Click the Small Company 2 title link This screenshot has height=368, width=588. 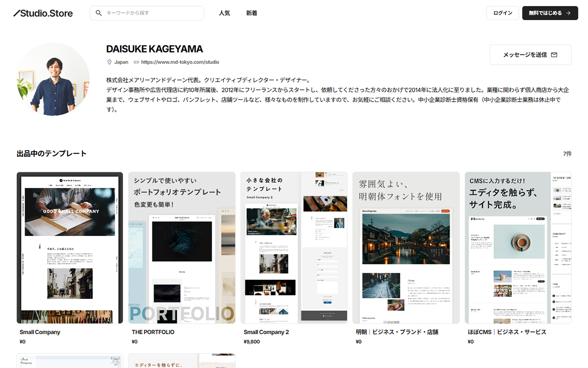pyautogui.click(x=266, y=332)
